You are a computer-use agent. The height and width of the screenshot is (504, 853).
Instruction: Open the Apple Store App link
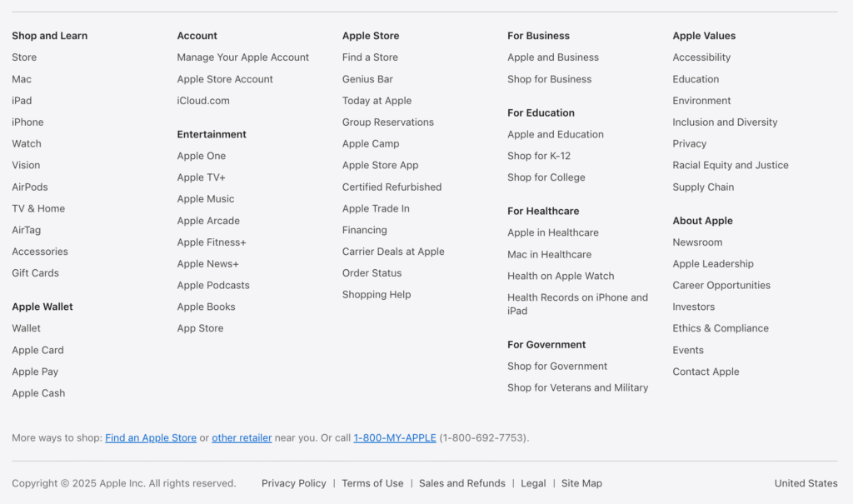(x=380, y=165)
